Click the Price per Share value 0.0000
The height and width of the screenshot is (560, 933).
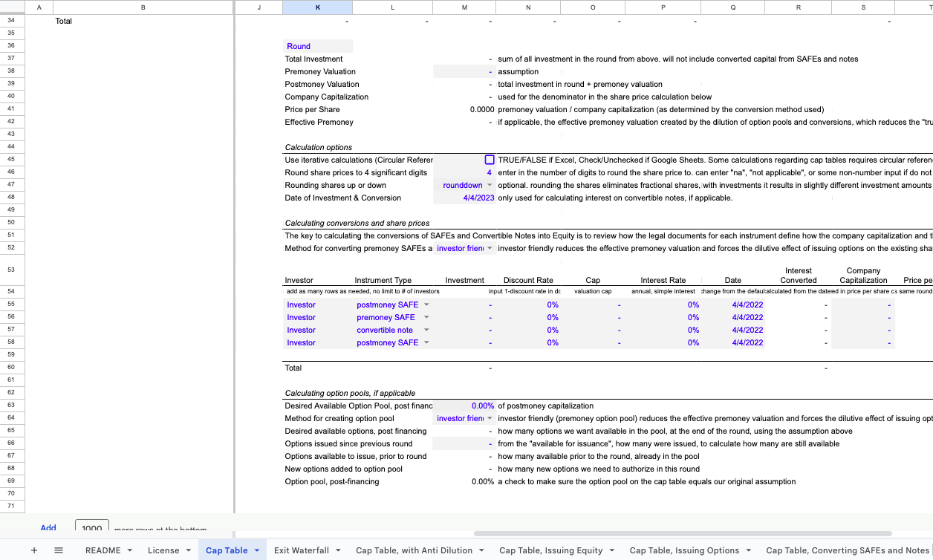pos(482,110)
